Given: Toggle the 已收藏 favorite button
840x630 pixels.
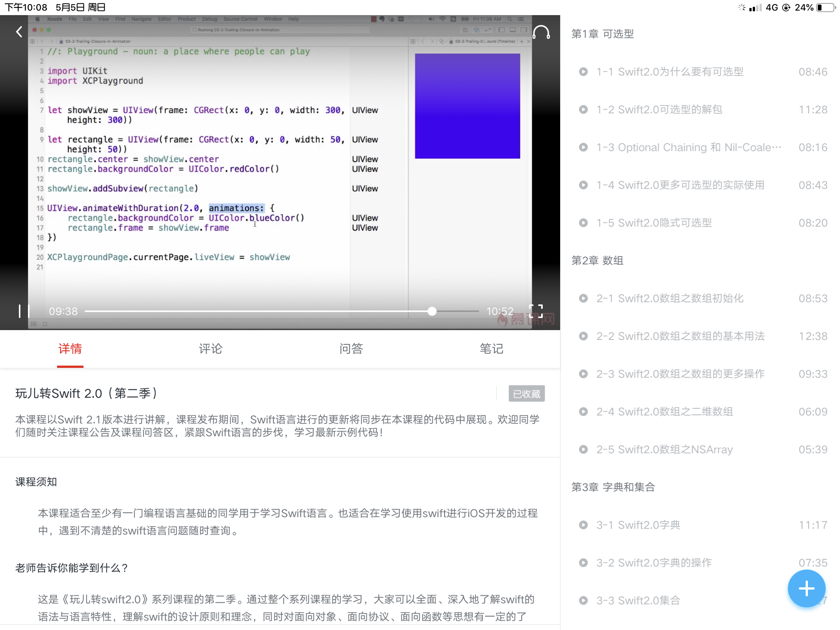Looking at the screenshot, I should [526, 394].
